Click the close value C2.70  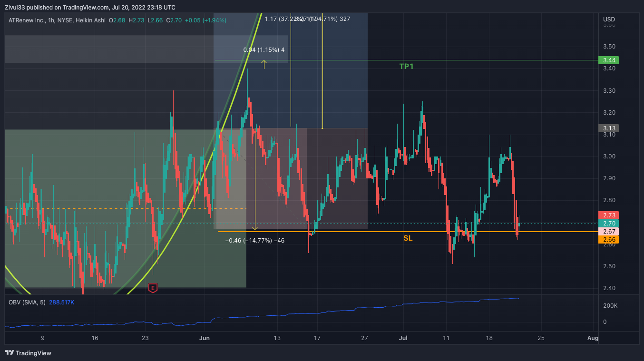click(x=174, y=20)
